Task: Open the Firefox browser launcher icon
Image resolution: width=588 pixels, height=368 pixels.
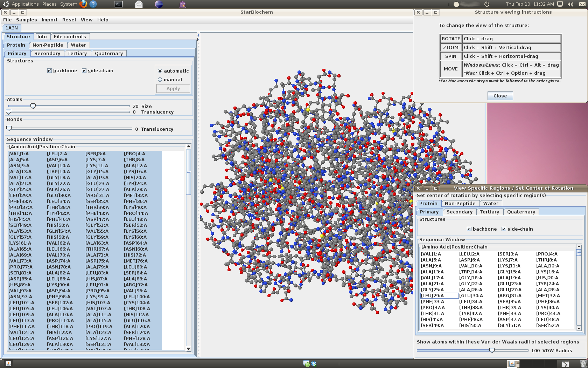Action: 83,4
